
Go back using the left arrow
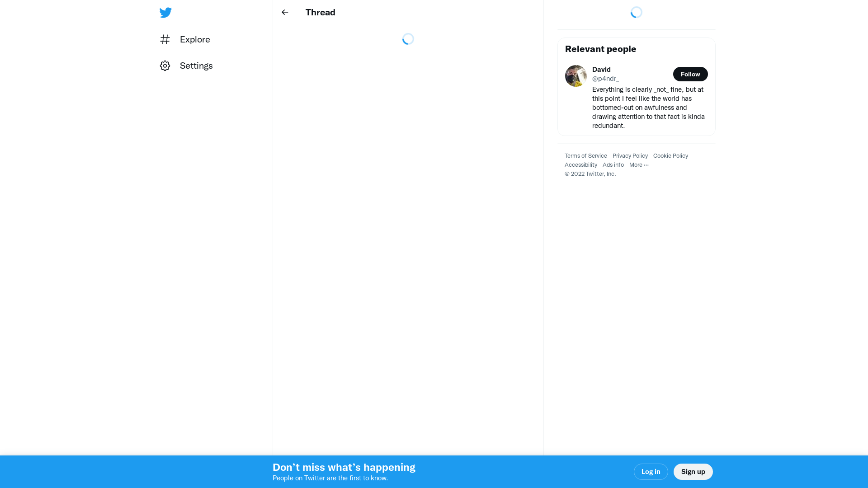[x=285, y=12]
